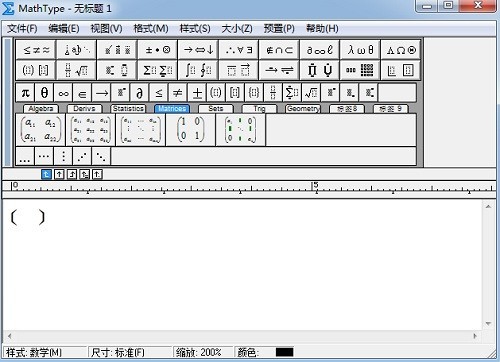
Task: Open the products and set theory templates palette
Action: (x=320, y=70)
